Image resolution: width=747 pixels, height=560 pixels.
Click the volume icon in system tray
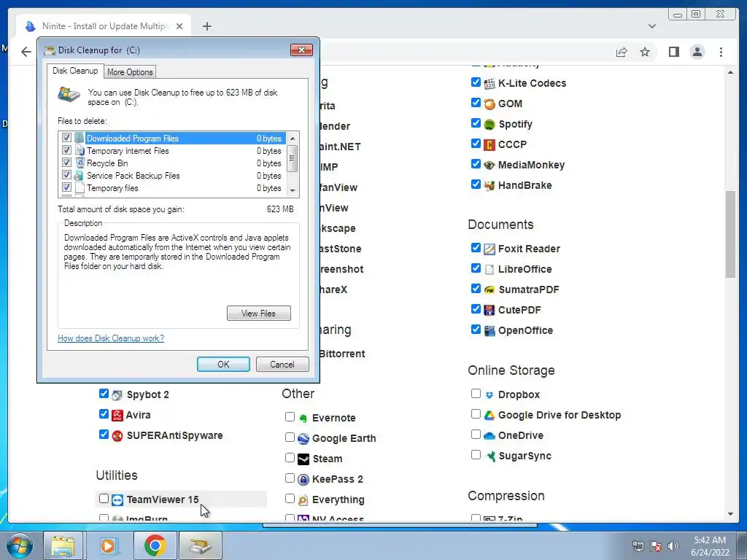673,545
